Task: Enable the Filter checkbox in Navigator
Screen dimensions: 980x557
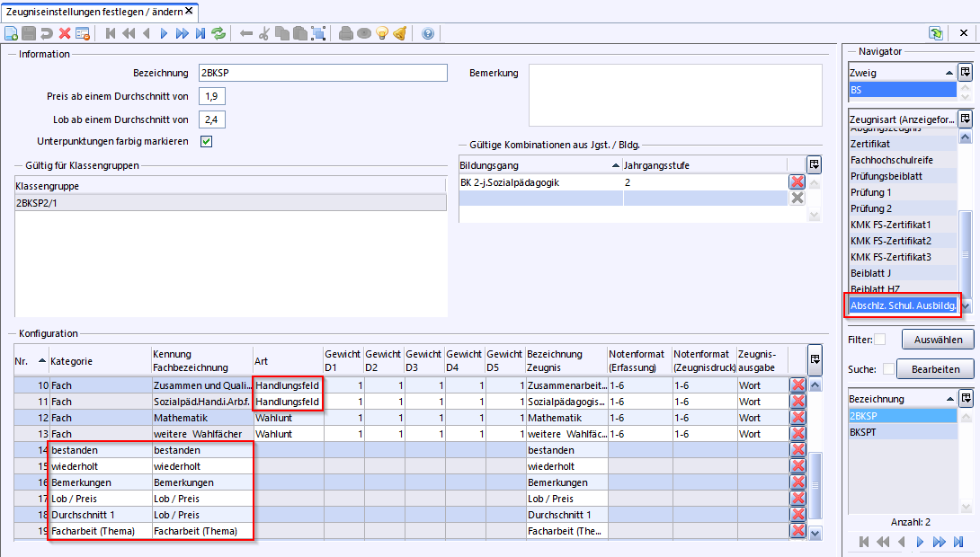Action: (880, 340)
